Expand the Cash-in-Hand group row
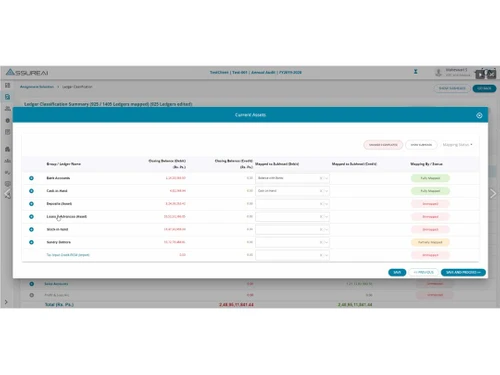Viewport: 500px width, 375px height. coord(31,191)
